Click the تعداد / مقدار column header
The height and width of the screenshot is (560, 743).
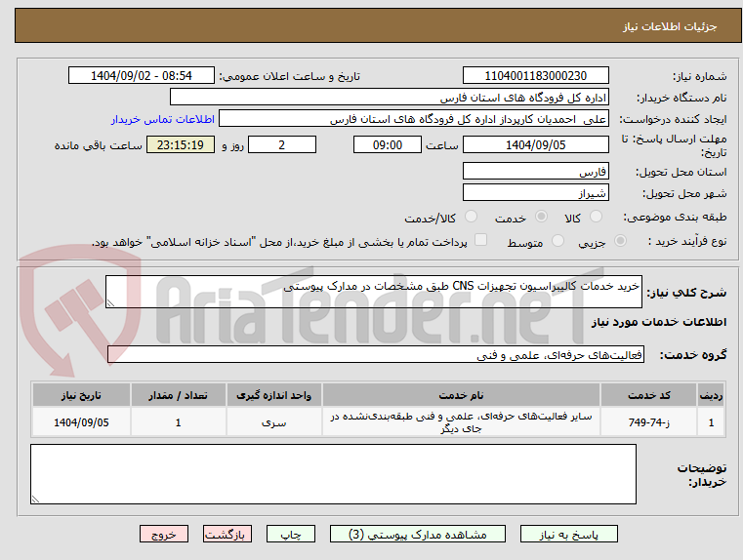[178, 395]
